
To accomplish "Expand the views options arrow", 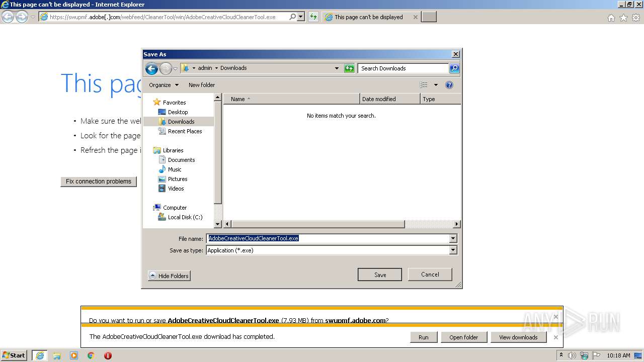I will click(x=436, y=85).
